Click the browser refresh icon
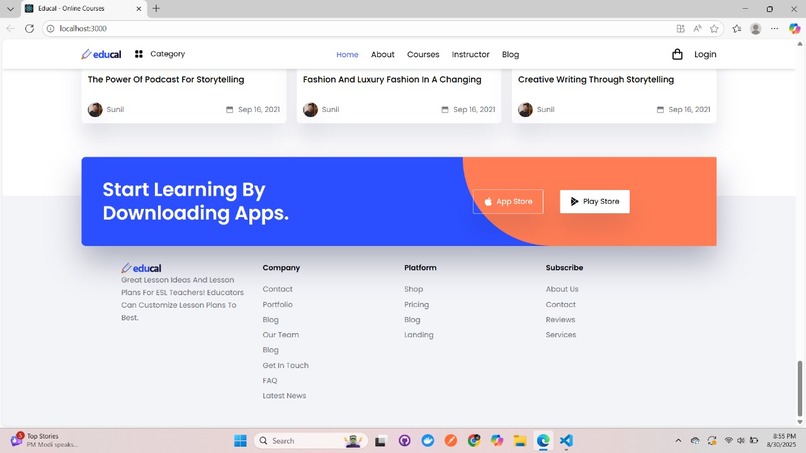This screenshot has width=806, height=453. [x=29, y=28]
